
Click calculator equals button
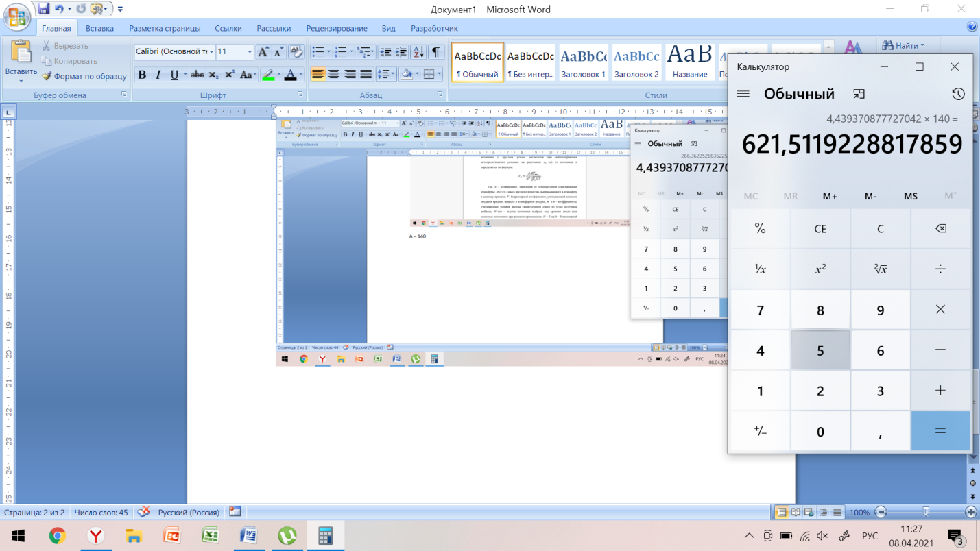point(940,431)
